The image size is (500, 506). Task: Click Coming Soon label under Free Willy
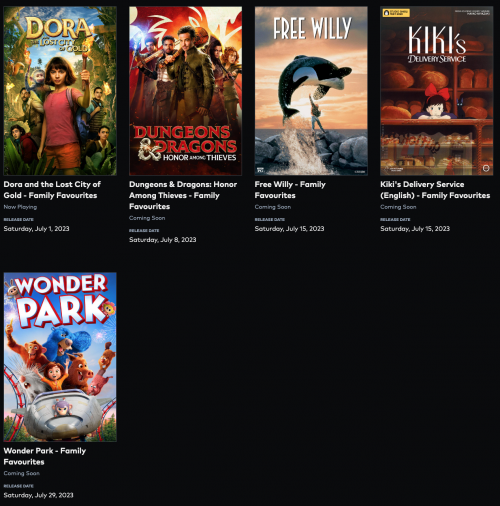click(273, 207)
